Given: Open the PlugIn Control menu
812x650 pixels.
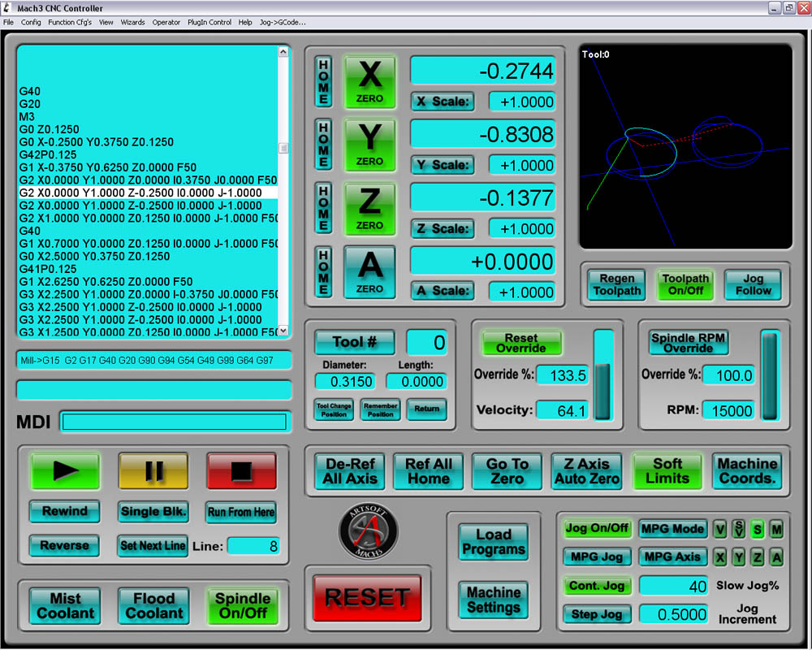Looking at the screenshot, I should (x=209, y=22).
